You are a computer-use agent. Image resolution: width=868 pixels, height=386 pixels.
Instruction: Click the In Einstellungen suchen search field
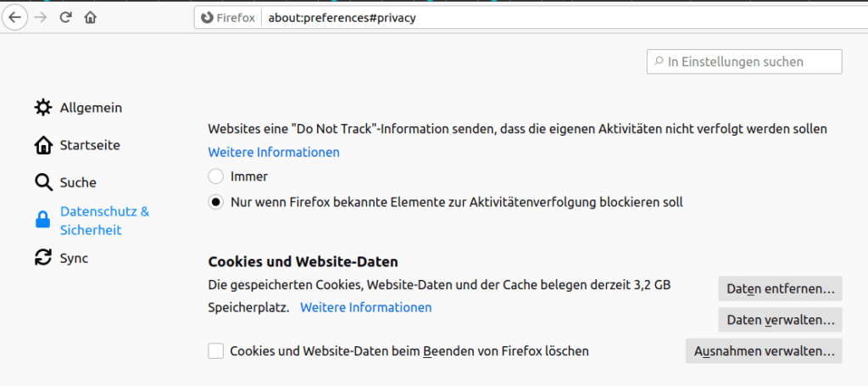pos(744,61)
